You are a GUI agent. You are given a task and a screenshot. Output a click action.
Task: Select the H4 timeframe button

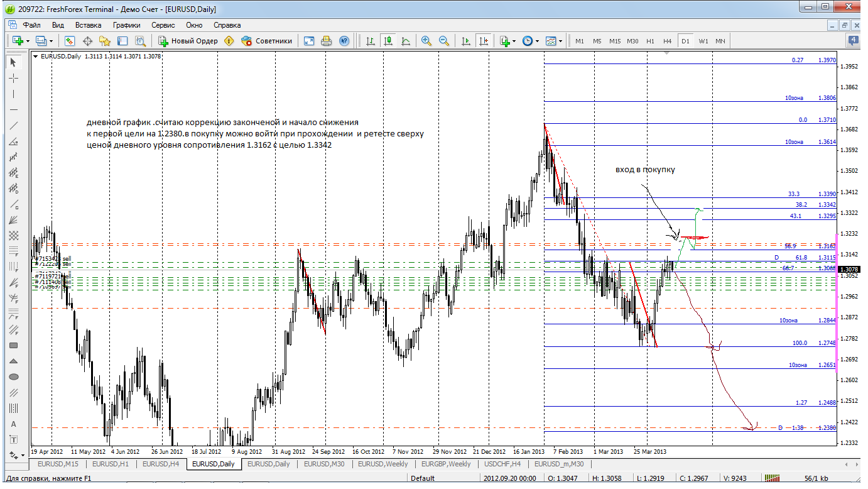point(667,41)
